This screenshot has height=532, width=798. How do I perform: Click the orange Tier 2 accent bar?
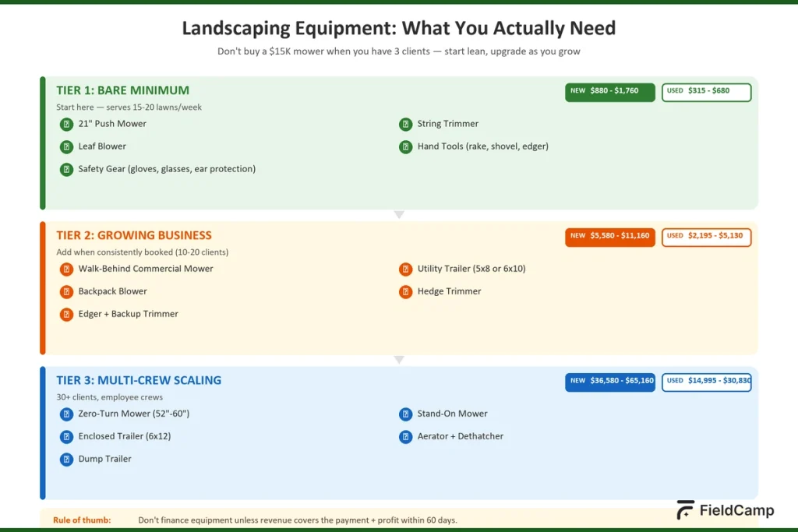tap(43, 286)
